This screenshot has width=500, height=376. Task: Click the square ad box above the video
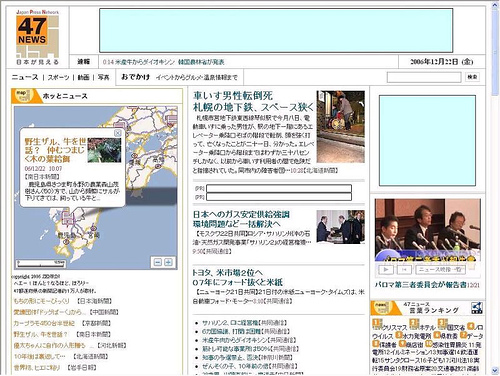tap(427, 141)
